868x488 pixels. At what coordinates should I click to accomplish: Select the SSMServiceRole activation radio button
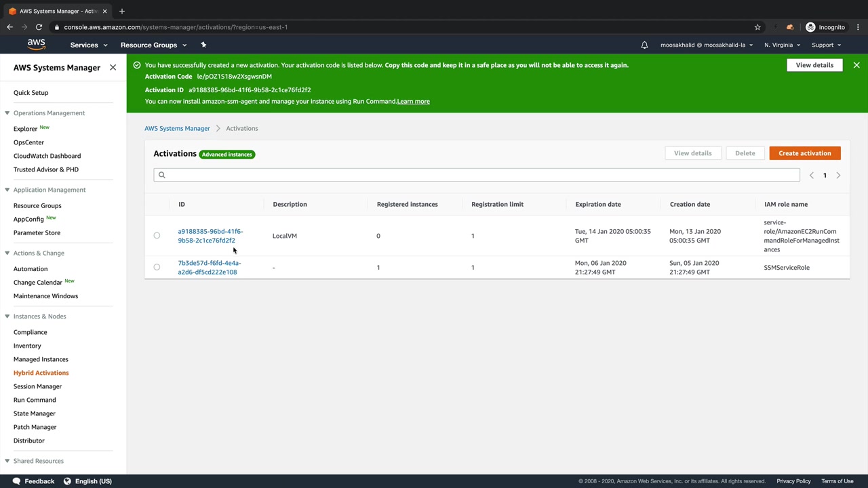[x=157, y=267]
